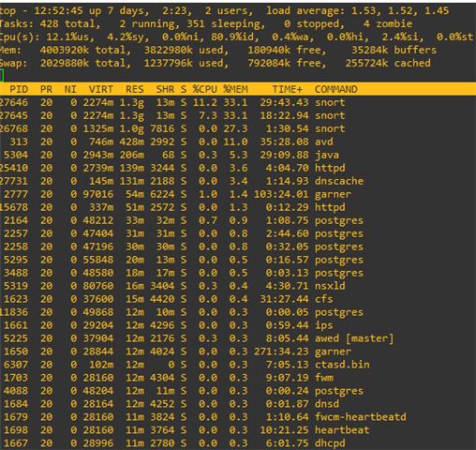Select the ctasd.bin process entry
Viewport: 476px width, 450px height.
click(238, 365)
